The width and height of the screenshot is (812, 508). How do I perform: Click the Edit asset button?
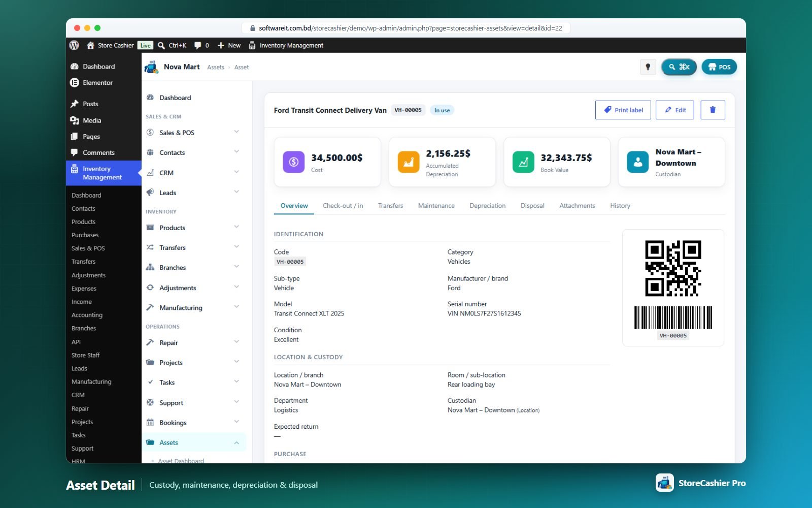click(x=675, y=110)
